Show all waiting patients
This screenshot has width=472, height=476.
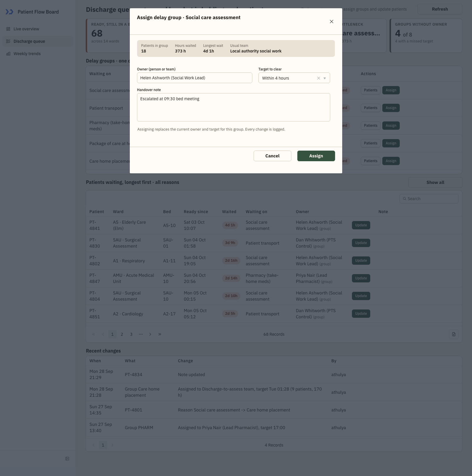[x=435, y=182]
